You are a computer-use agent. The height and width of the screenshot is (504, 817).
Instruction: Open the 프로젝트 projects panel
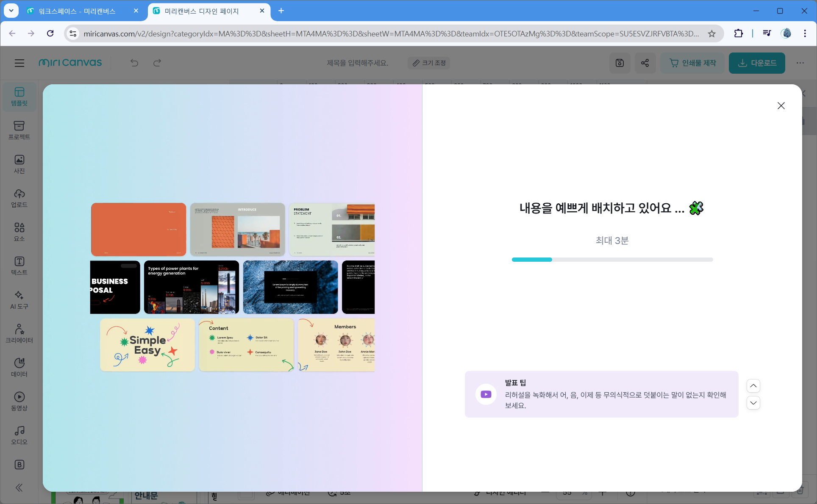19,130
